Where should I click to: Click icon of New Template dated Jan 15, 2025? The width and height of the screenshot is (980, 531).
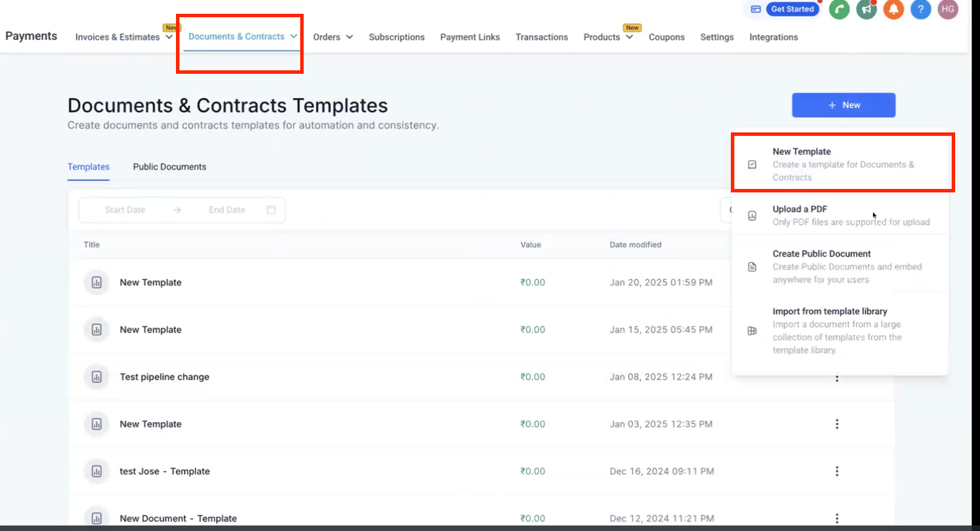coord(97,330)
